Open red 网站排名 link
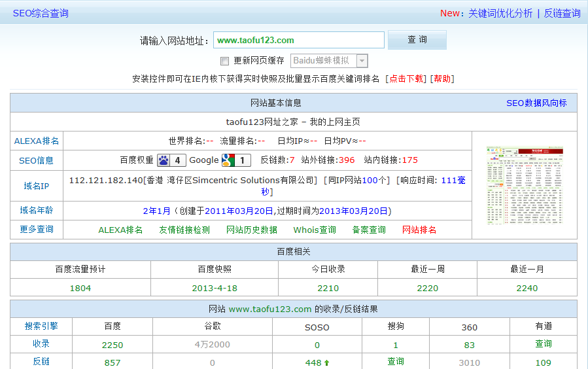This screenshot has width=588, height=369. (x=419, y=230)
